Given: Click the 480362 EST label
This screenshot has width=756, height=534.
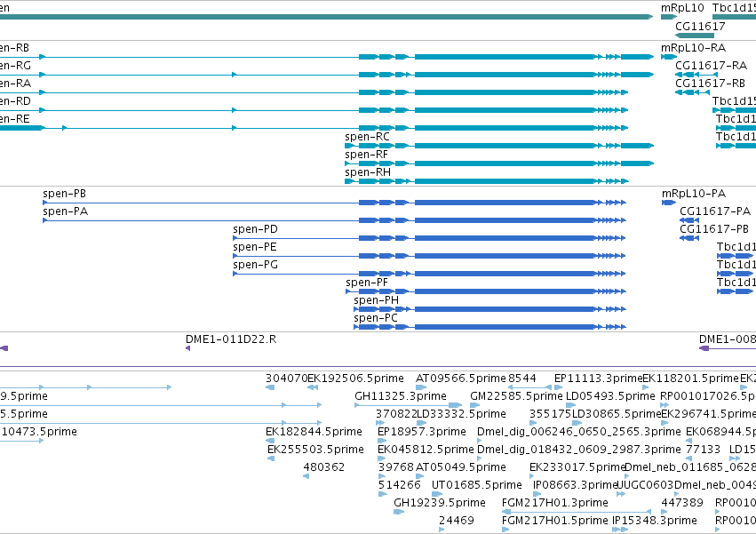Looking at the screenshot, I should tap(324, 467).
